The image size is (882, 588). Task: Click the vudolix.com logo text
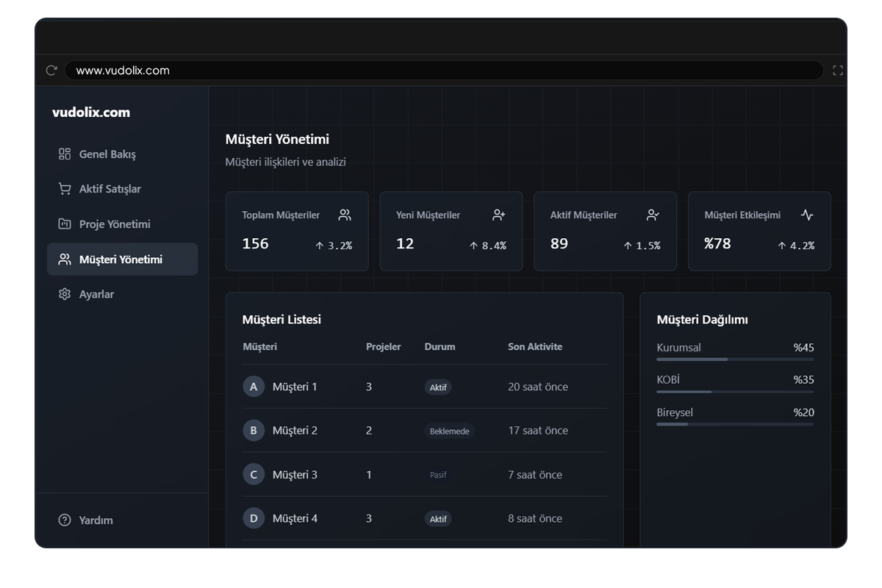(91, 112)
